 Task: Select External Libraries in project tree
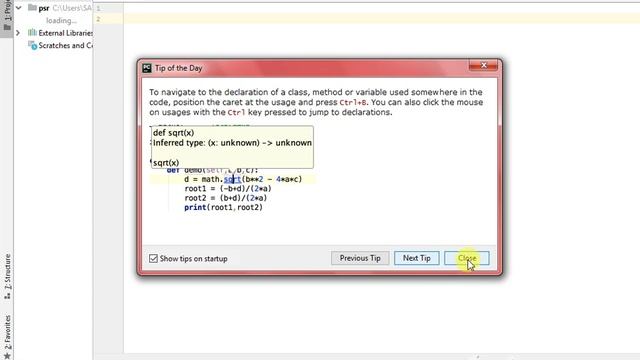(65, 33)
